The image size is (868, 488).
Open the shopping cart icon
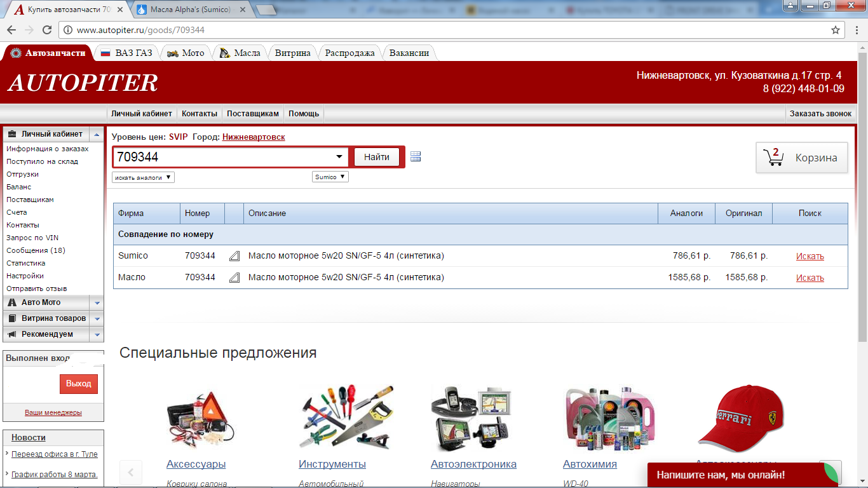pos(774,157)
